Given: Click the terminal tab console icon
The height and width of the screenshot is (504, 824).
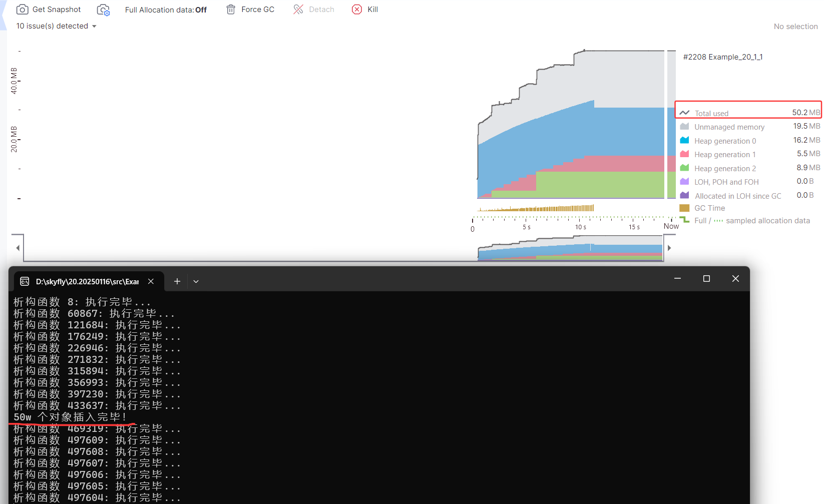Looking at the screenshot, I should tap(25, 282).
